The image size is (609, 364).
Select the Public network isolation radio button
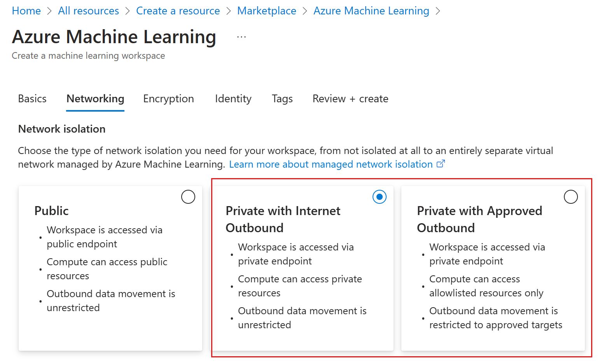click(x=188, y=196)
